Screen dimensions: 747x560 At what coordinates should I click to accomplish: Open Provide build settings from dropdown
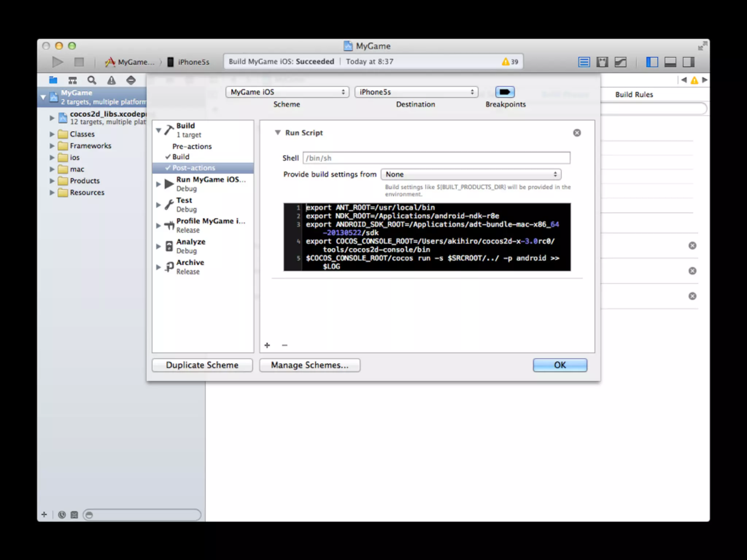pos(471,174)
